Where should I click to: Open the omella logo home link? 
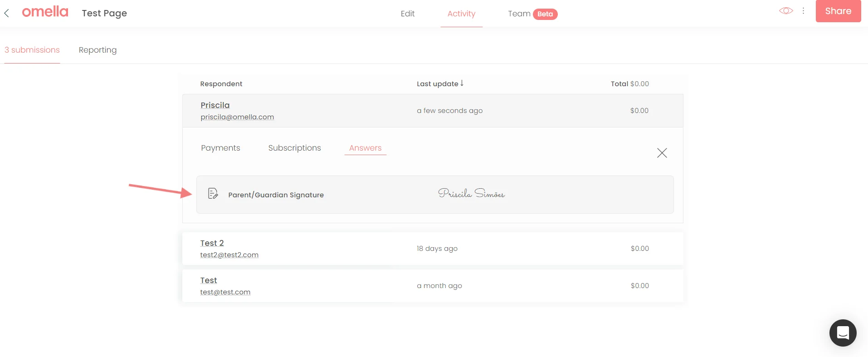pos(45,12)
